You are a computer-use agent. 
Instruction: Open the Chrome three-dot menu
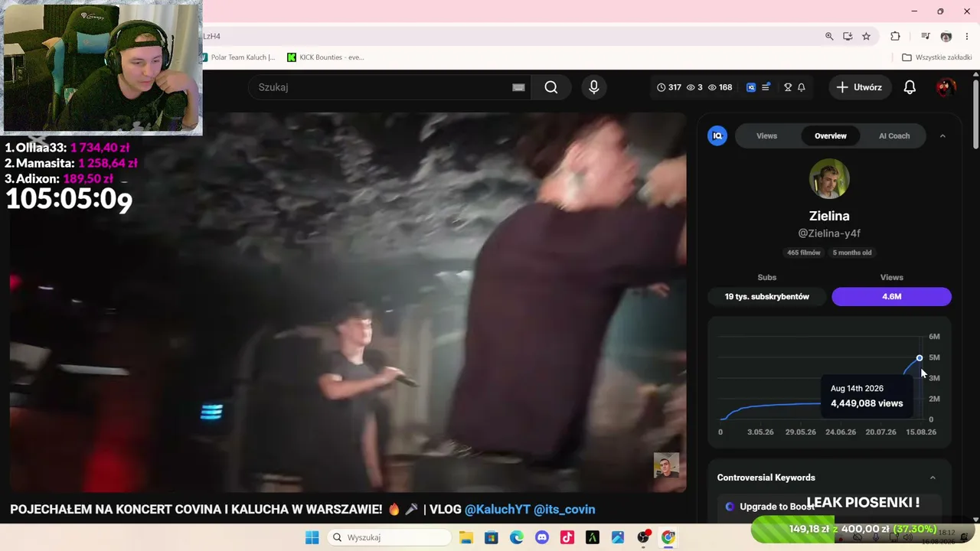967,36
